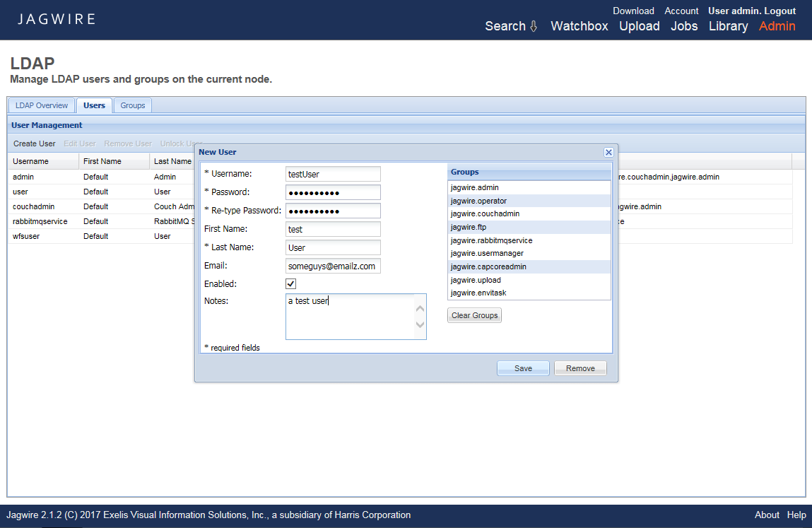Viewport: 812px width, 528px height.
Task: Open the Watchbox page
Action: (579, 26)
